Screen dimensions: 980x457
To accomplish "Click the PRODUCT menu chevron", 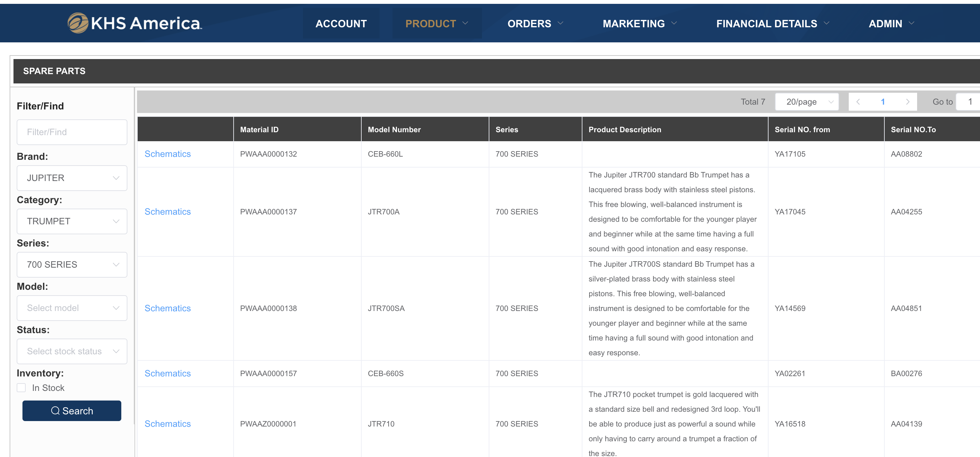I will click(x=465, y=23).
